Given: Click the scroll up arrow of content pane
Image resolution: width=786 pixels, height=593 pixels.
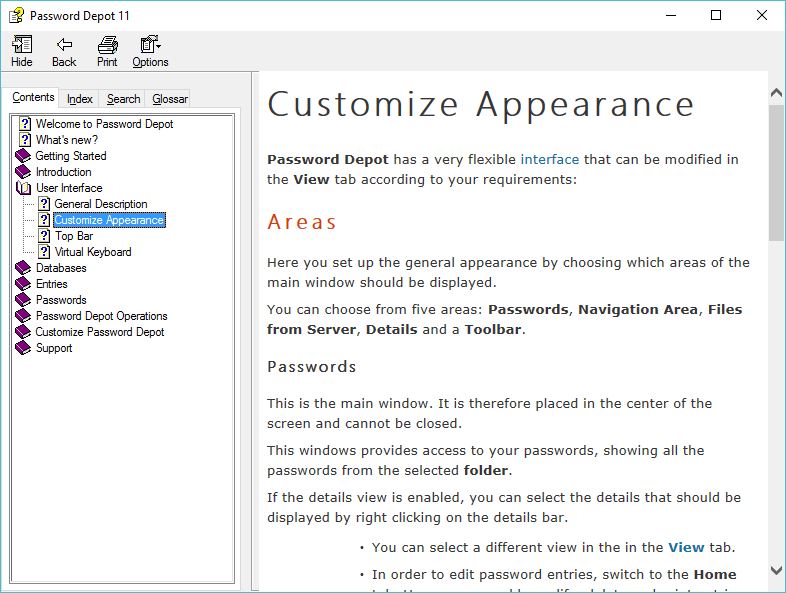Looking at the screenshot, I should [x=776, y=93].
